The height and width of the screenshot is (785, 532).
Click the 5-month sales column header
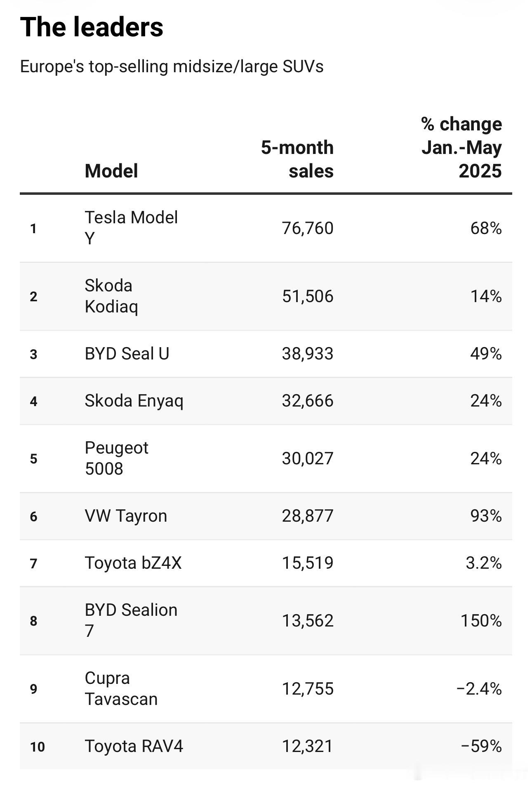[x=297, y=159]
